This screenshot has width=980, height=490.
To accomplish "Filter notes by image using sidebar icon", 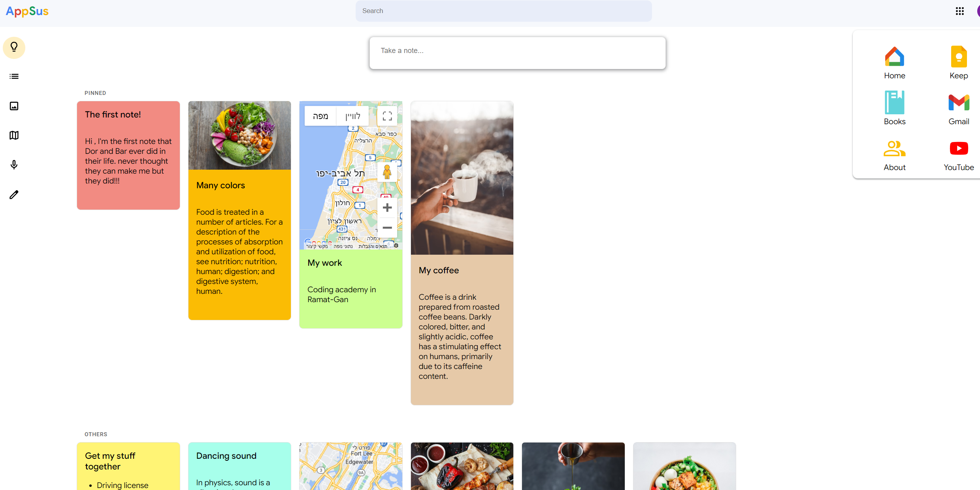I will click(x=14, y=106).
